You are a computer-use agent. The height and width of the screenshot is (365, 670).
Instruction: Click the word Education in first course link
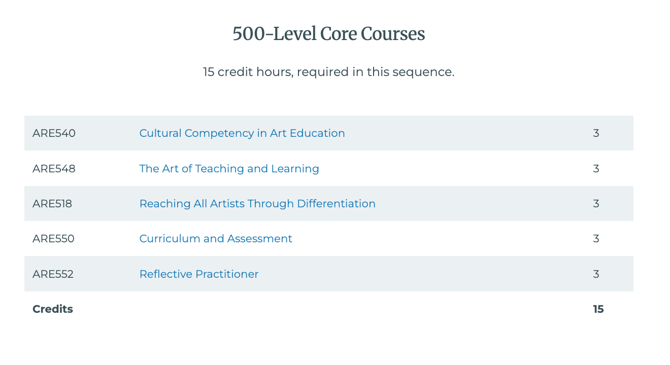(317, 133)
